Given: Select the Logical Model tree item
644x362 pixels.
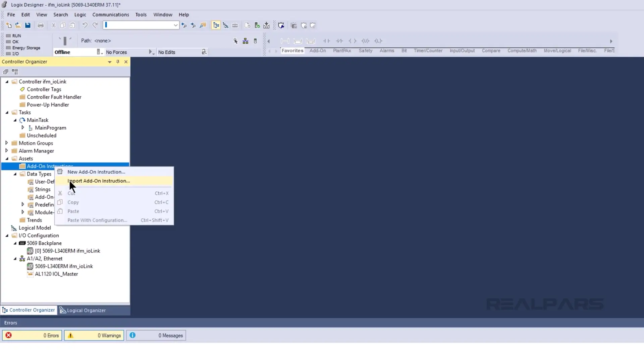Looking at the screenshot, I should pyautogui.click(x=35, y=228).
